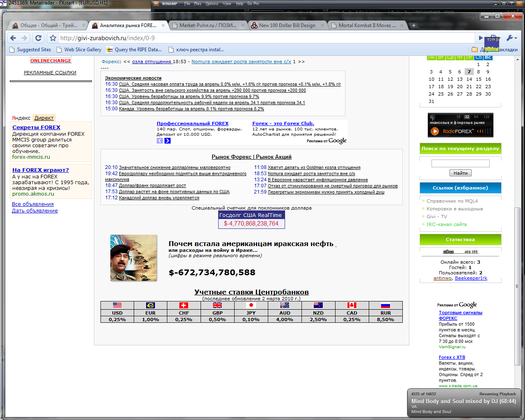This screenshot has height=420, width=525.
Task: Open user BeekeeperIrk profile link
Action: (471, 278)
